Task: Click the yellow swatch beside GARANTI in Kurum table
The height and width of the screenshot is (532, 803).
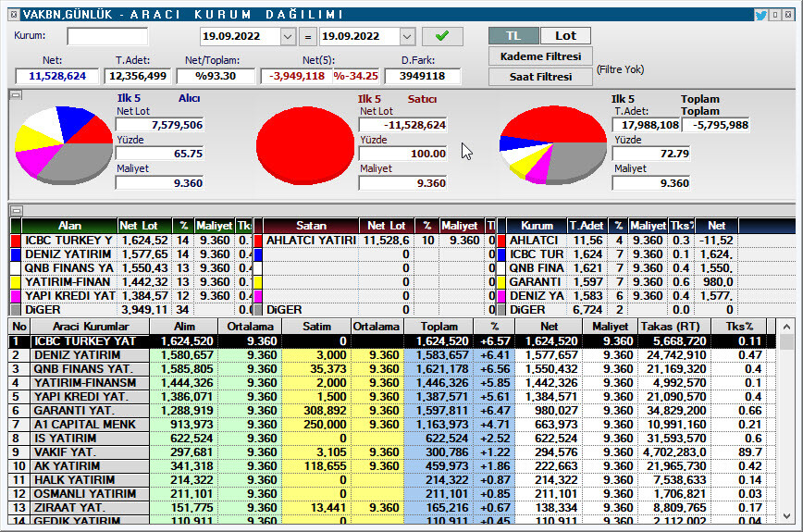Action: click(x=500, y=282)
